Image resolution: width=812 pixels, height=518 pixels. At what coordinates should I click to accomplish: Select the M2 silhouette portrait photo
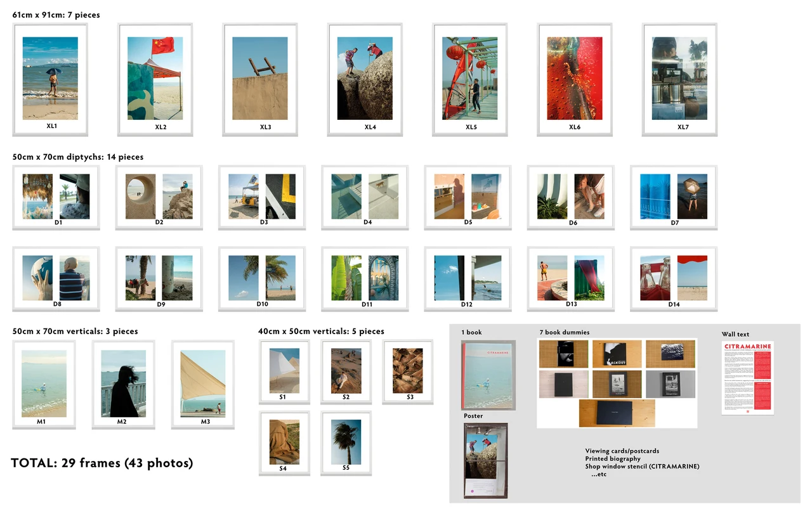pos(123,383)
